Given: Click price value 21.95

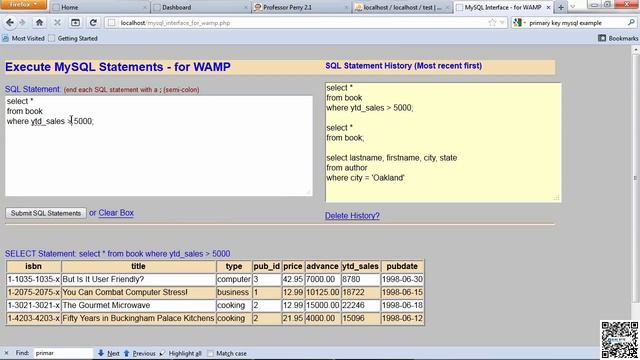Looking at the screenshot, I should pyautogui.click(x=293, y=318).
